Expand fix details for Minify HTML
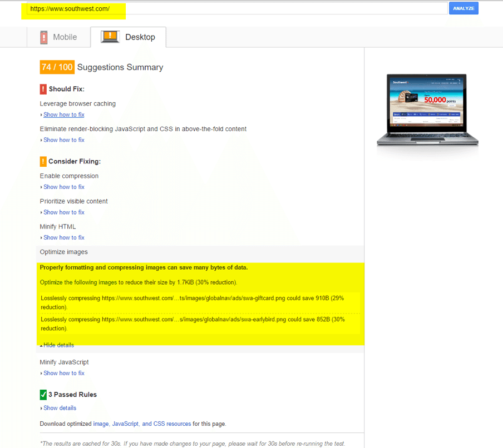Viewport: 503px width, 448px height. 63,238
